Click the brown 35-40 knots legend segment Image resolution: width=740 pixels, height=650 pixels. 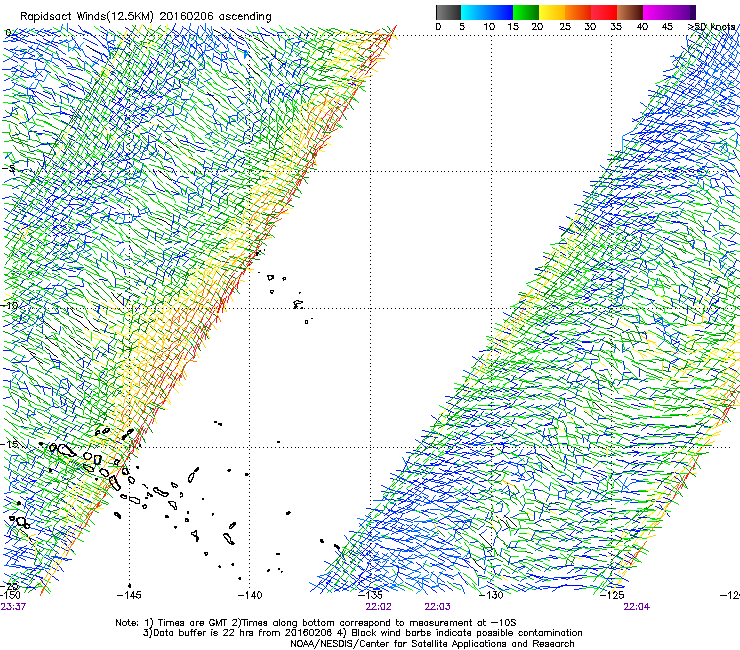click(630, 12)
